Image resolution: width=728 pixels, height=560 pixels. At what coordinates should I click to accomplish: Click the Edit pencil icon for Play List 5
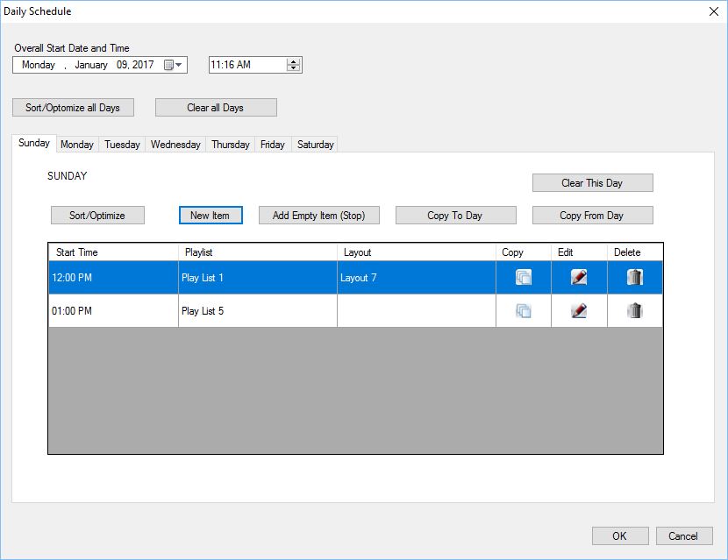[x=579, y=310]
